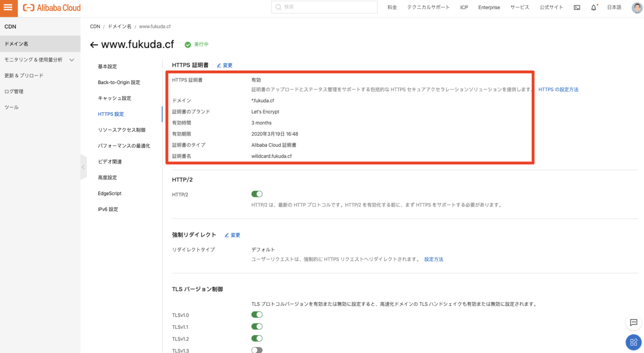Open the chat feedback icon
The height and width of the screenshot is (353, 644).
[x=633, y=322]
